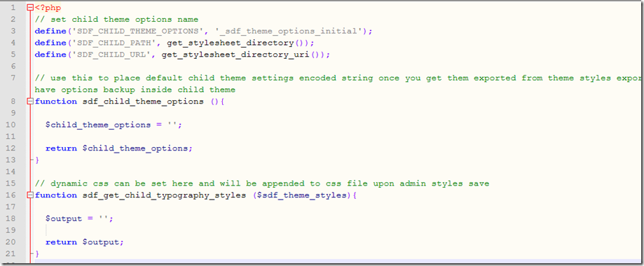The height and width of the screenshot is (266, 644).
Task: Click the comment starting '// use this to place default'
Action: click(x=338, y=78)
